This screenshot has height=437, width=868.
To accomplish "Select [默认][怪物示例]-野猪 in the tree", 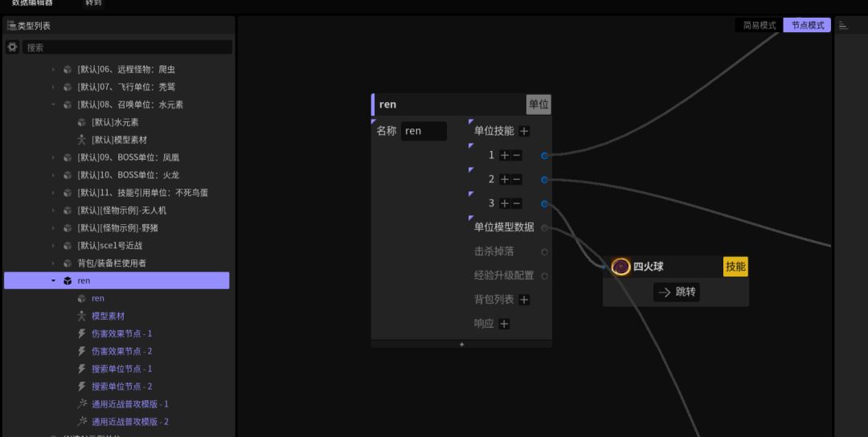I will point(118,228).
